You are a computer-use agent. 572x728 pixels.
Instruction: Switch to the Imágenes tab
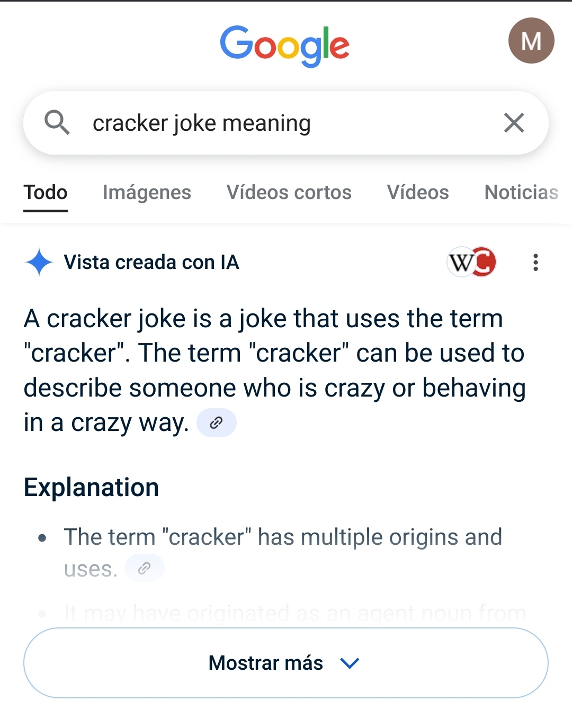[x=147, y=192]
